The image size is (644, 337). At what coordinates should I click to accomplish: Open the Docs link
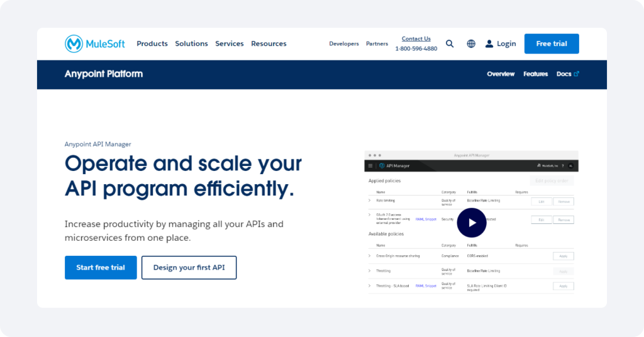(x=564, y=74)
